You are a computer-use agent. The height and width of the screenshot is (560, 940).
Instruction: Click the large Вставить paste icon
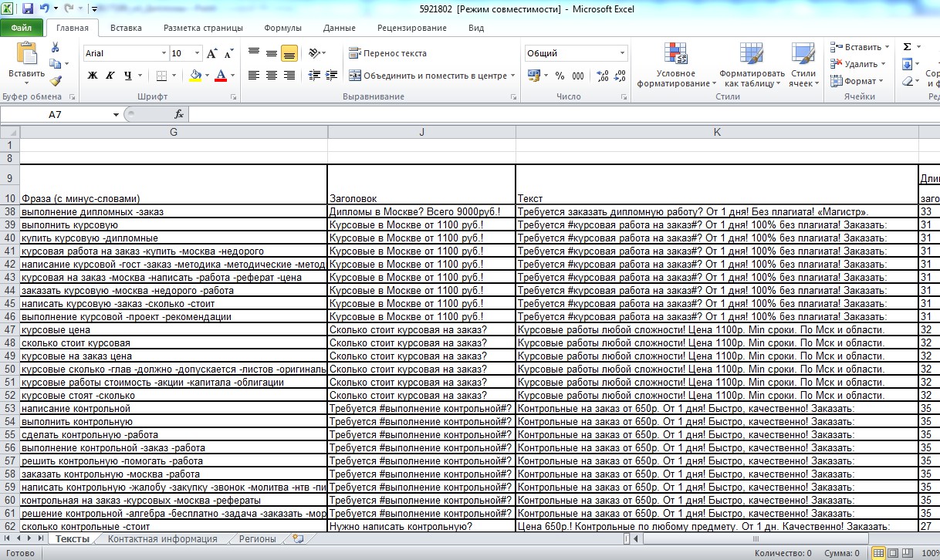click(26, 54)
